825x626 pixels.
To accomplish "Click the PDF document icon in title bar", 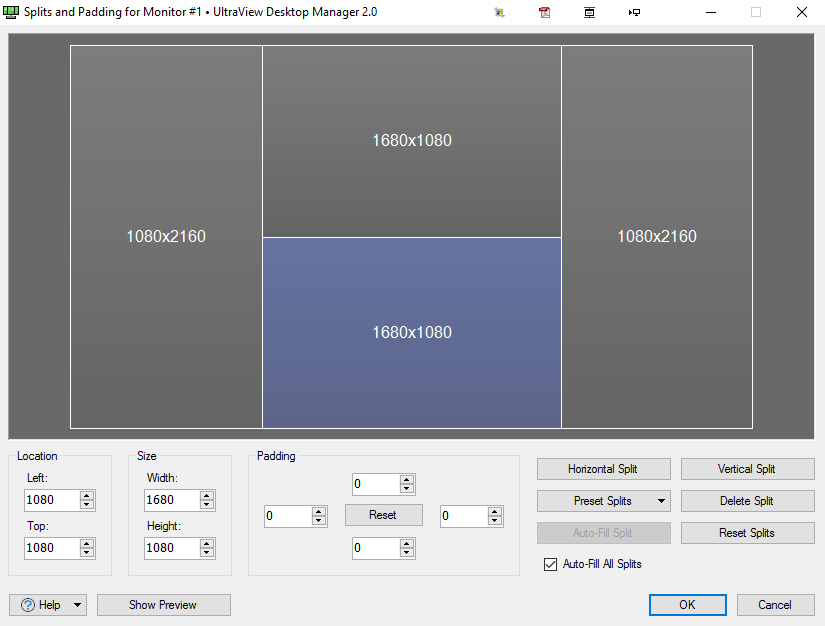I will [545, 12].
